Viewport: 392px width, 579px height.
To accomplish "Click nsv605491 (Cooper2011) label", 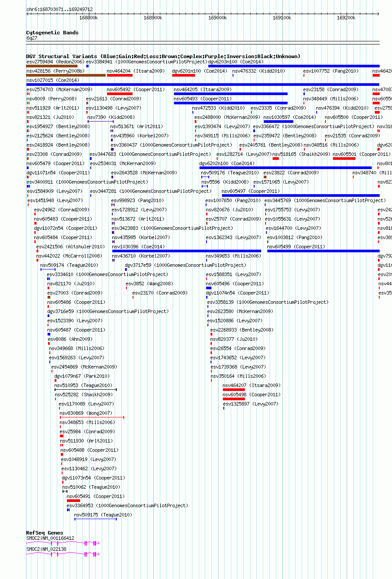I will point(96,496).
